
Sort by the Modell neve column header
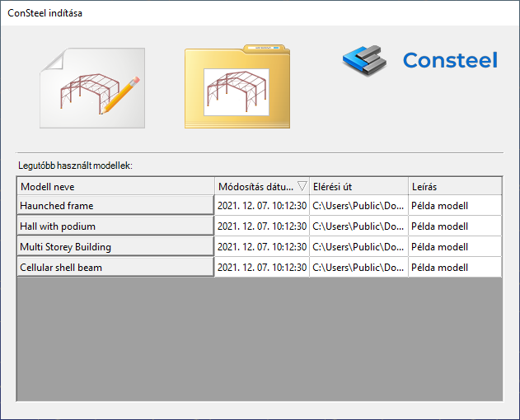115,186
